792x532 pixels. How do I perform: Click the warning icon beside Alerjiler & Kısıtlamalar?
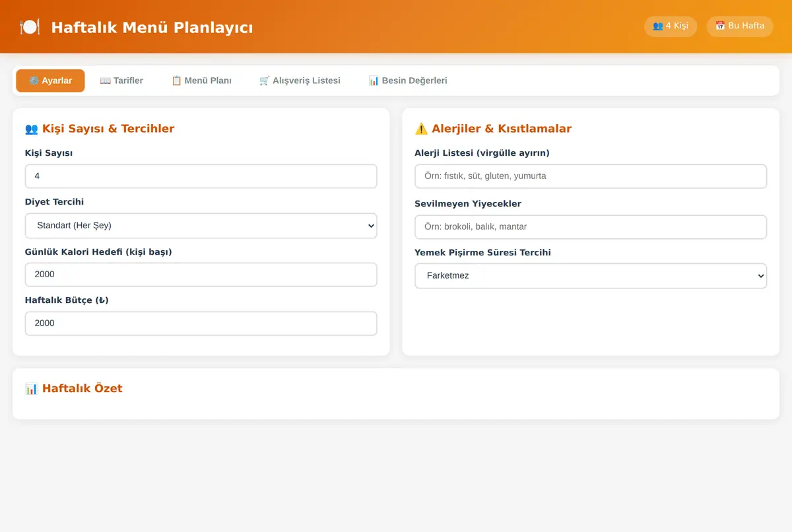click(x=421, y=129)
